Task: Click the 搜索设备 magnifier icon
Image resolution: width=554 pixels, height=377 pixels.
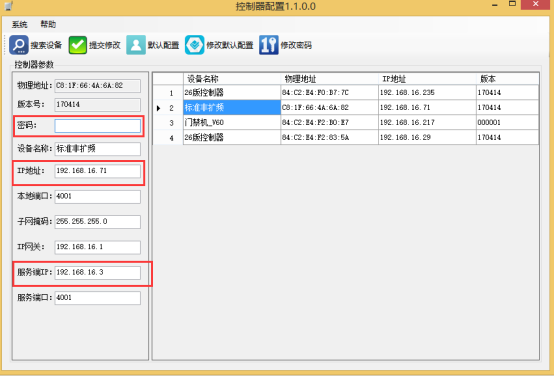Action: click(19, 45)
